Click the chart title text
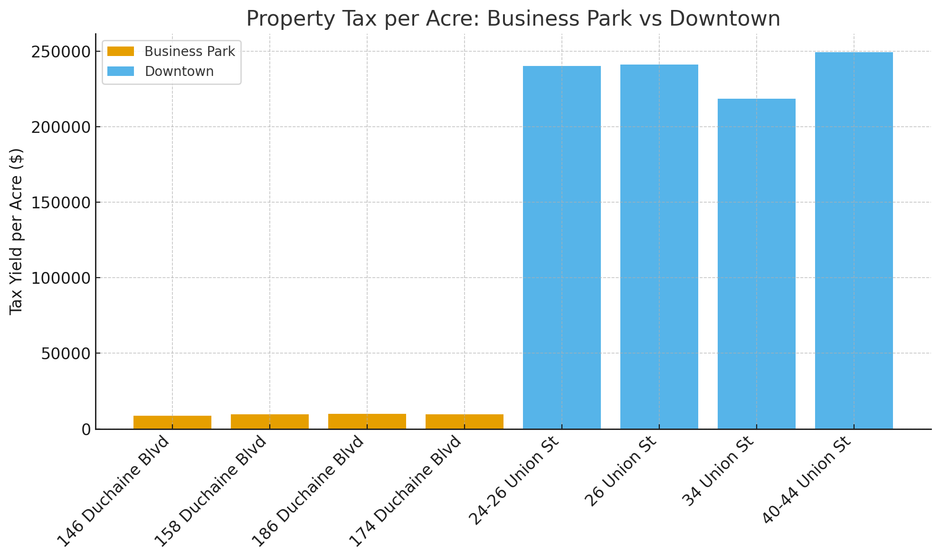940x560 pixels. (x=513, y=19)
